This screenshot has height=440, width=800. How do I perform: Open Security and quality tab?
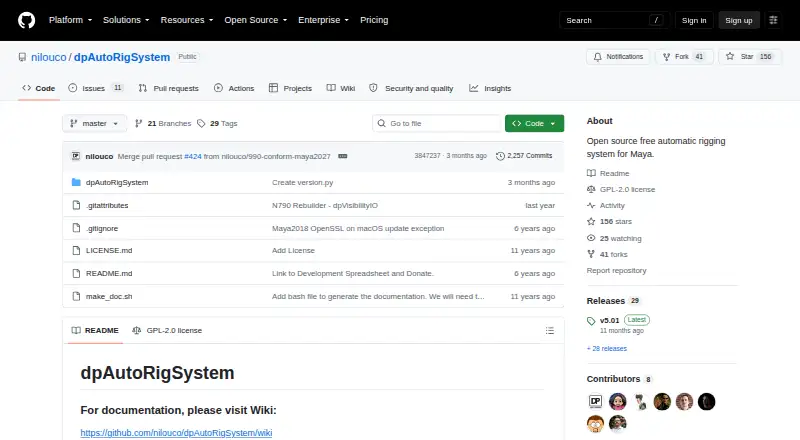coord(411,88)
